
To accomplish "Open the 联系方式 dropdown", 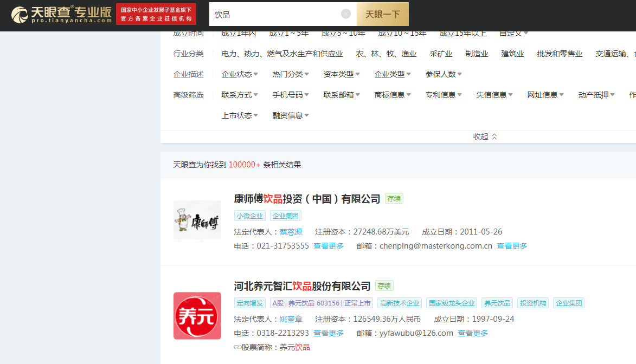I will click(x=239, y=95).
